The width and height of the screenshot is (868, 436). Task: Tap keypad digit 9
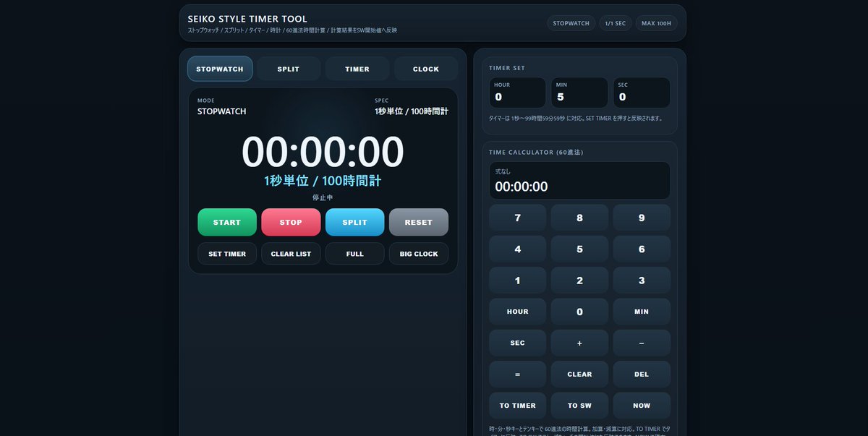642,218
